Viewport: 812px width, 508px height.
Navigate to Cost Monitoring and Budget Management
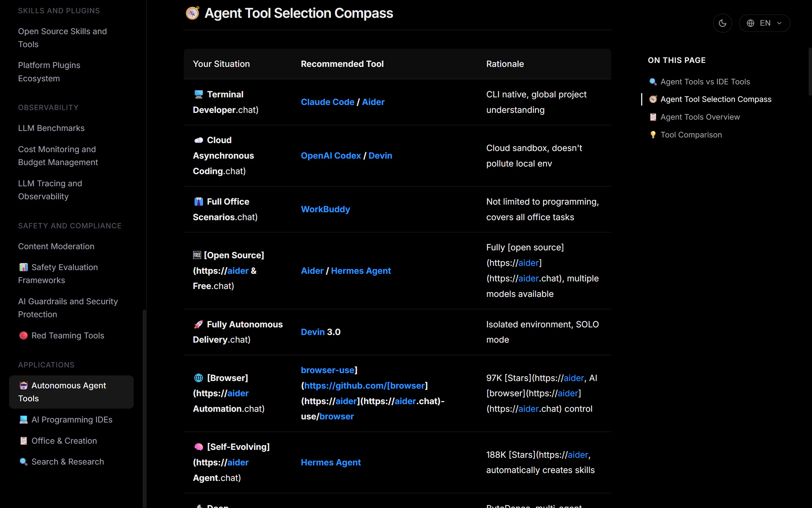[58, 156]
